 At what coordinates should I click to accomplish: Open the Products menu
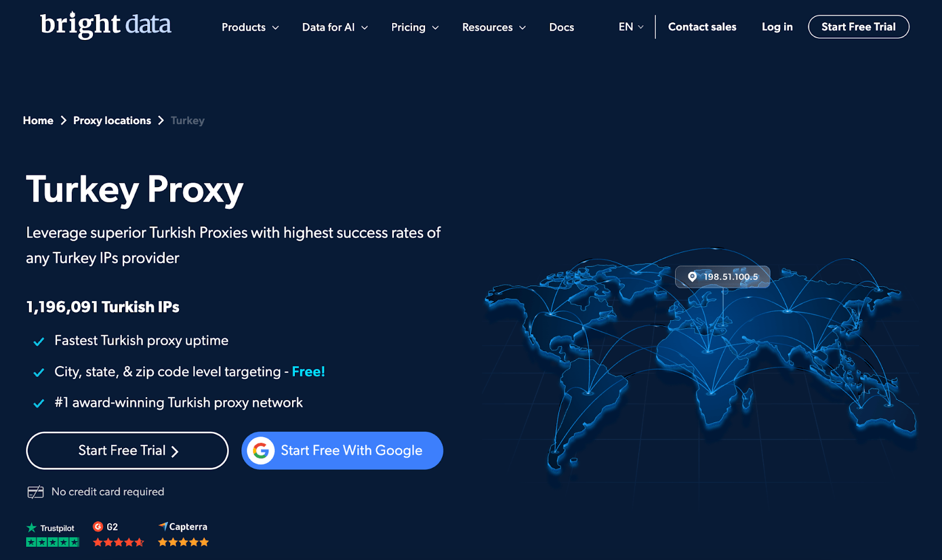coord(250,27)
